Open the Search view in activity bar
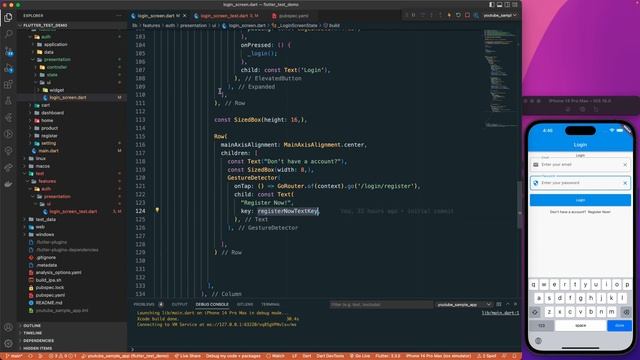 click(8, 34)
